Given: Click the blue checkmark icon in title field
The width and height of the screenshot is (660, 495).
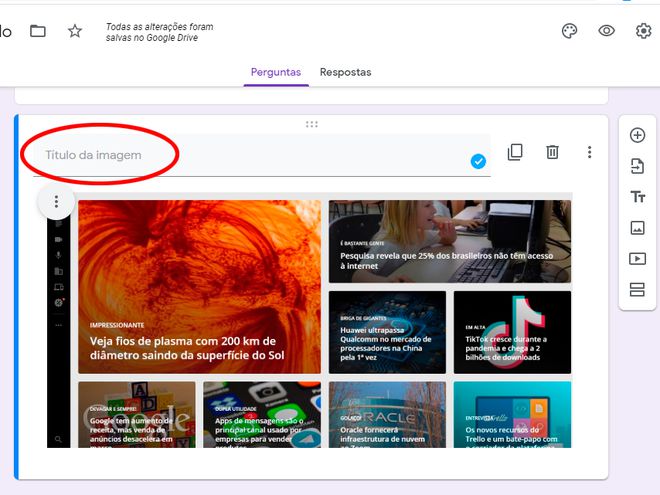Looking at the screenshot, I should point(478,161).
